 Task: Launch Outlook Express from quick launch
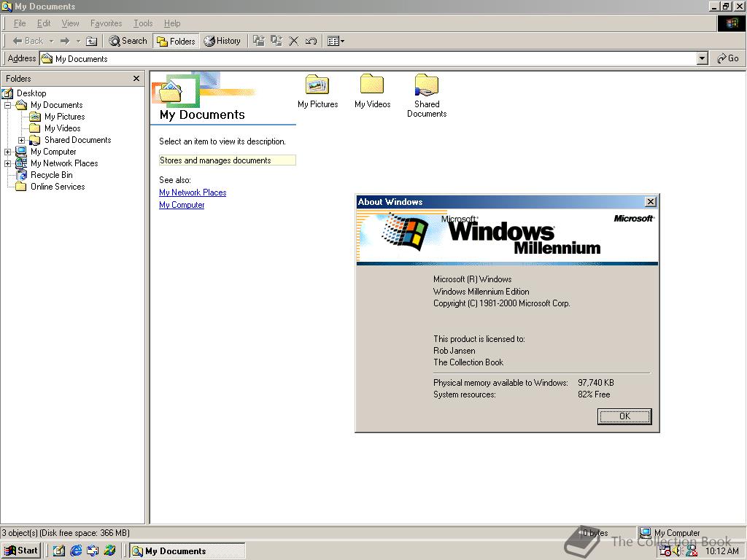point(93,551)
